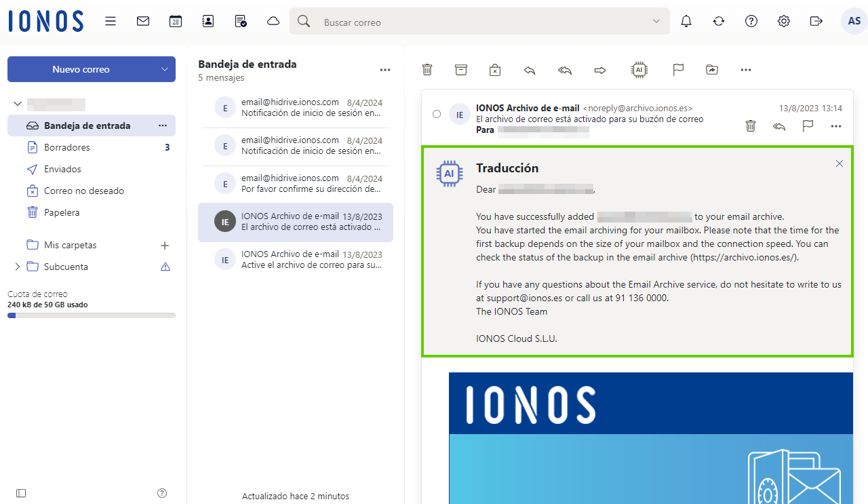This screenshot has width=868, height=504.
Task: Open search options dropdown arrow
Action: click(656, 21)
